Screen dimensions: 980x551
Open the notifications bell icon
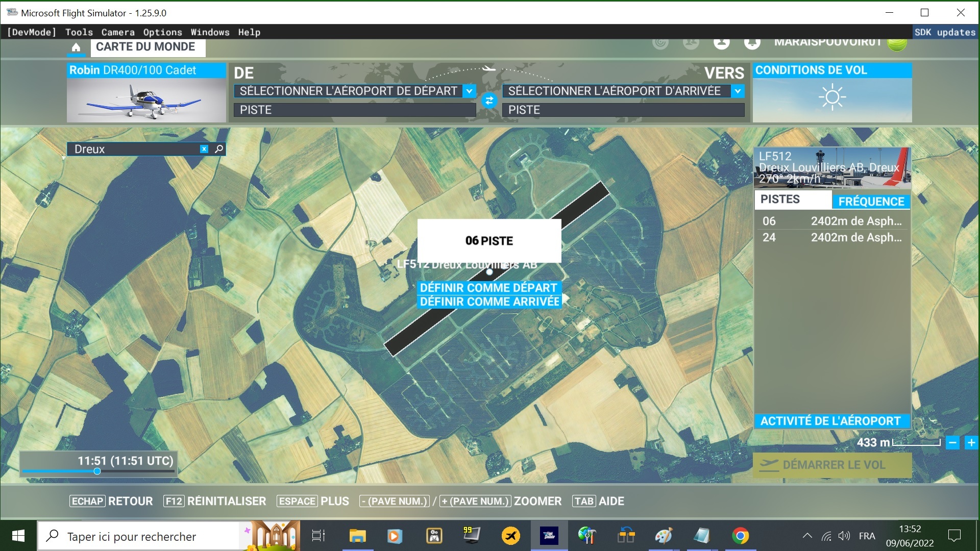coord(752,43)
